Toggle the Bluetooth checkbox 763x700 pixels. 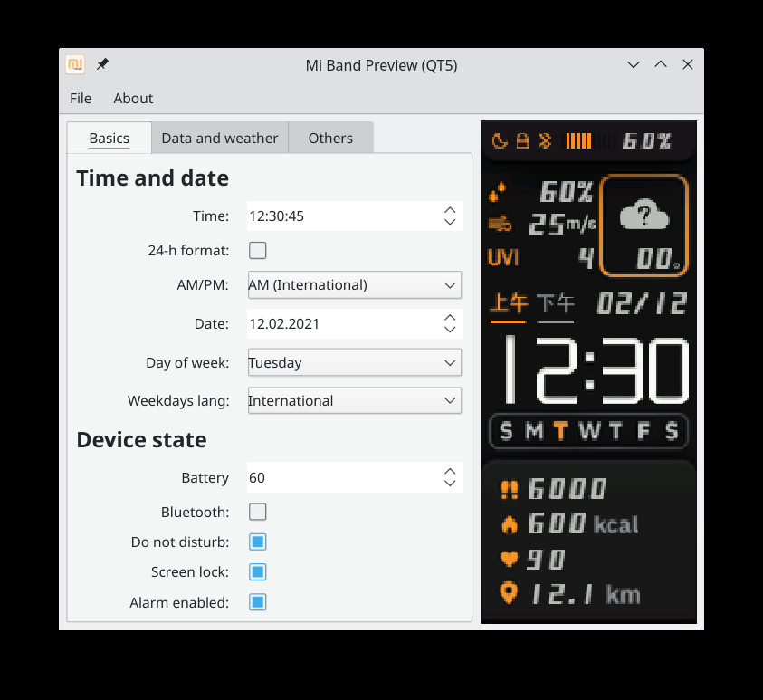click(x=257, y=512)
